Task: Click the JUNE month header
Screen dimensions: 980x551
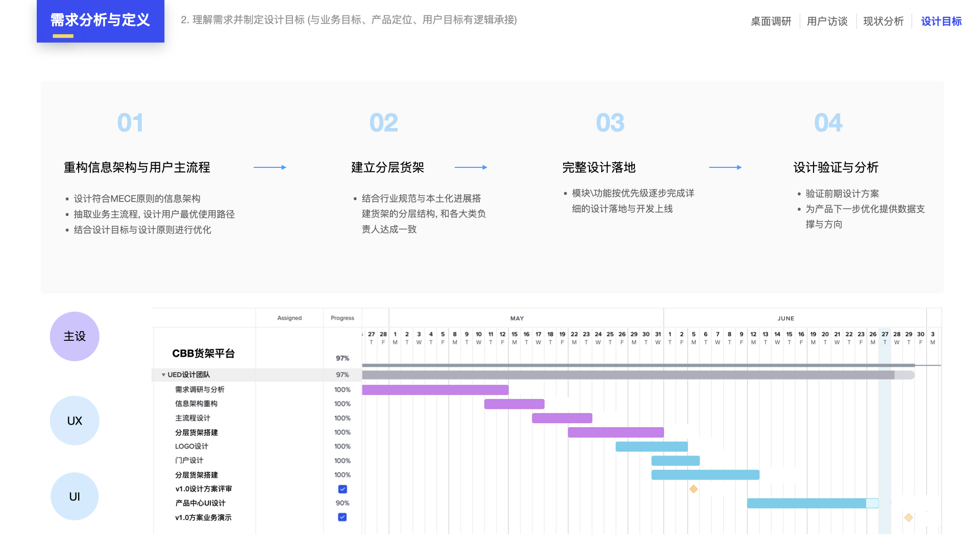Action: click(x=786, y=318)
